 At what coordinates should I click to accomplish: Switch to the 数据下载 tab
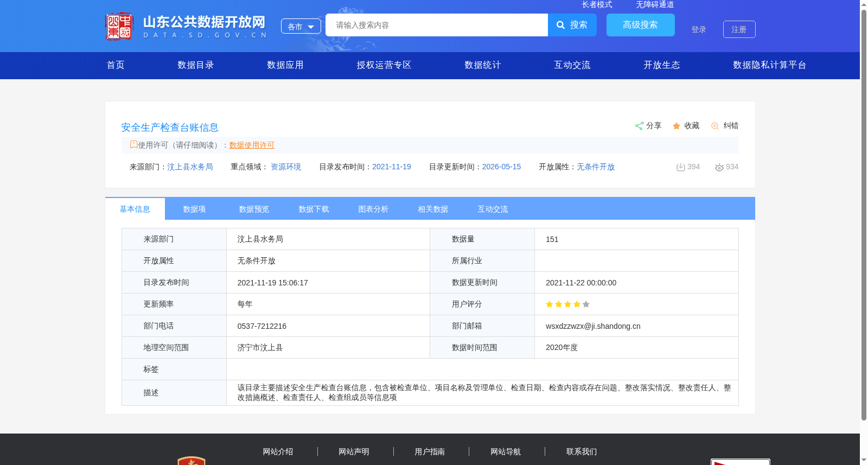pyautogui.click(x=314, y=209)
